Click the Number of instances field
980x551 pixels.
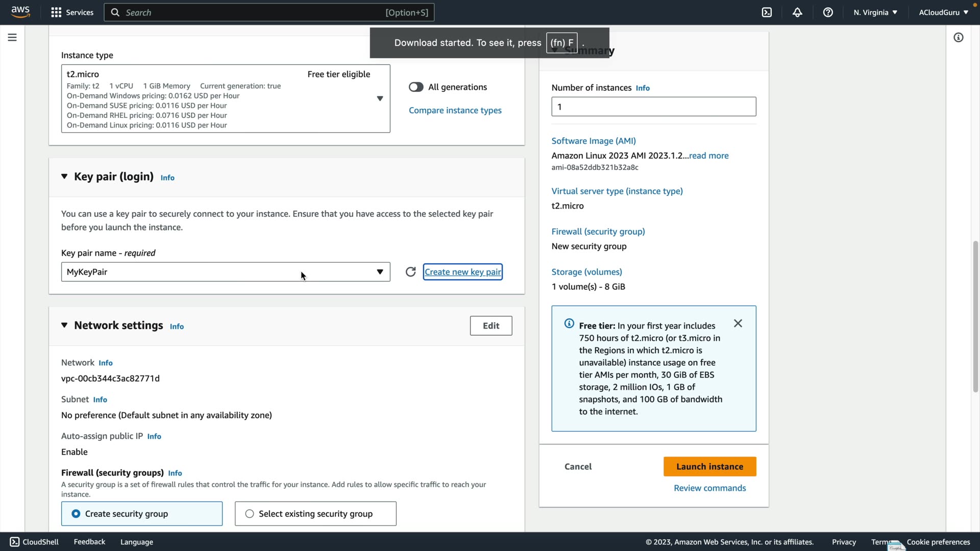pos(653,107)
